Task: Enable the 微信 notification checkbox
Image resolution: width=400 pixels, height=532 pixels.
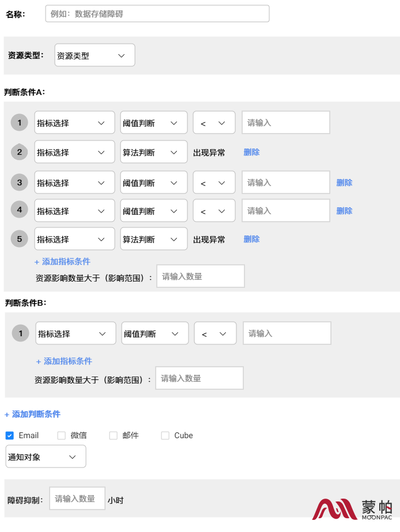Action: tap(62, 435)
